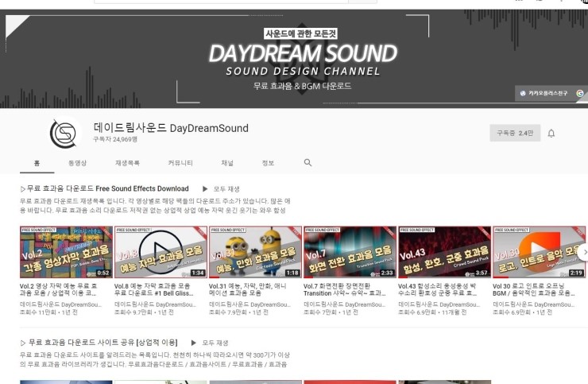Screen dimensions: 588x384
Task: Click the DAYDREAM SOUND channel banner
Action: 294,59
